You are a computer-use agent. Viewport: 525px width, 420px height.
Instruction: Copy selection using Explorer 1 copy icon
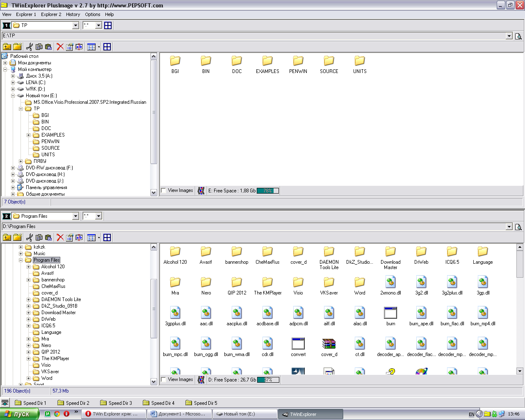pyautogui.click(x=39, y=47)
